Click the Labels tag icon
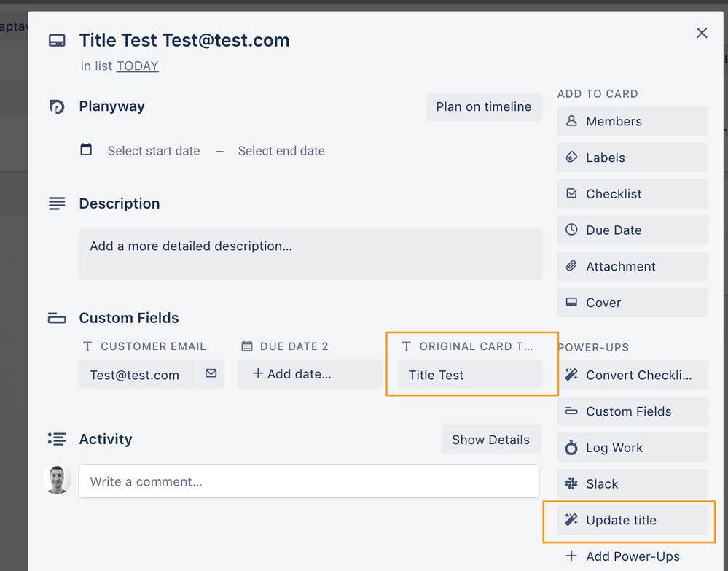Screen dimensions: 728x571 click(x=572, y=158)
